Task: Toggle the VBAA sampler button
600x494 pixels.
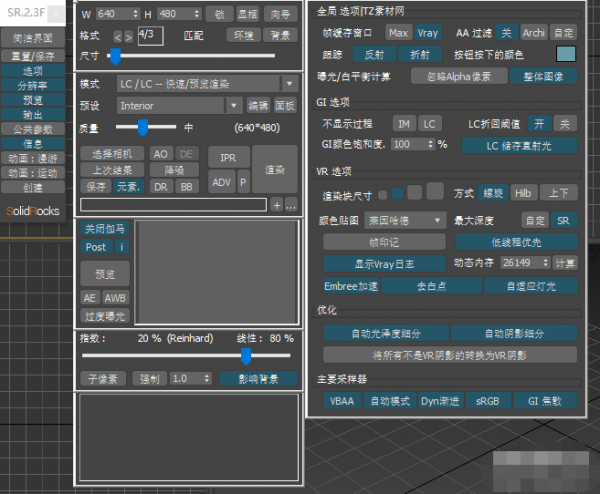Action: [342, 401]
